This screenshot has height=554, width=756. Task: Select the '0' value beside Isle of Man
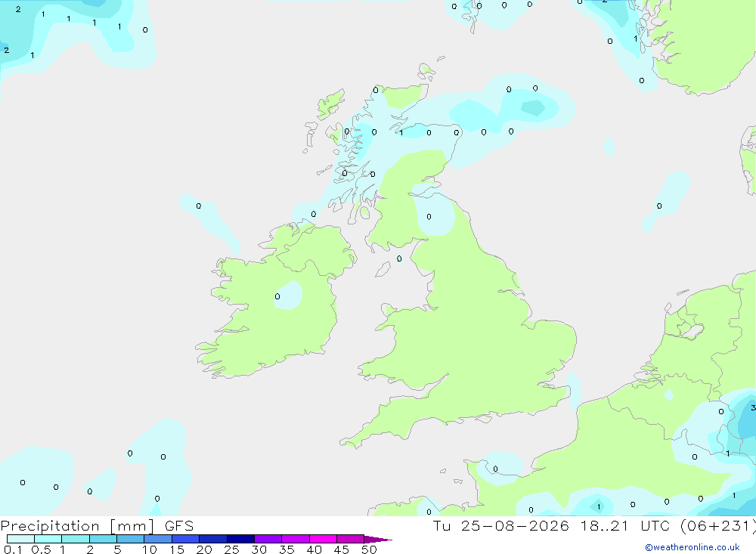[399, 259]
